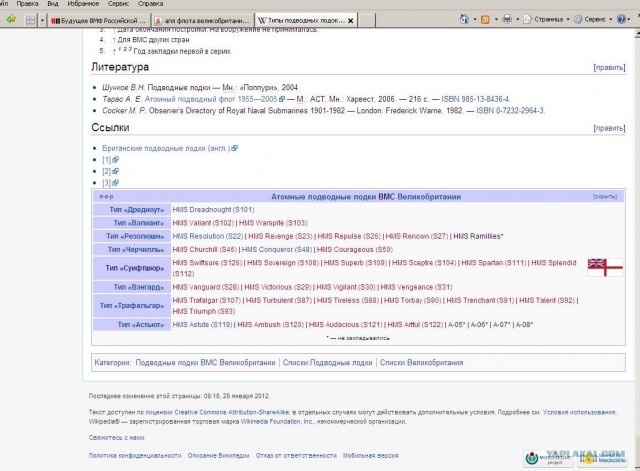Open HMS Dreadnought (S101) link
The width and height of the screenshot is (640, 471).
(x=213, y=210)
